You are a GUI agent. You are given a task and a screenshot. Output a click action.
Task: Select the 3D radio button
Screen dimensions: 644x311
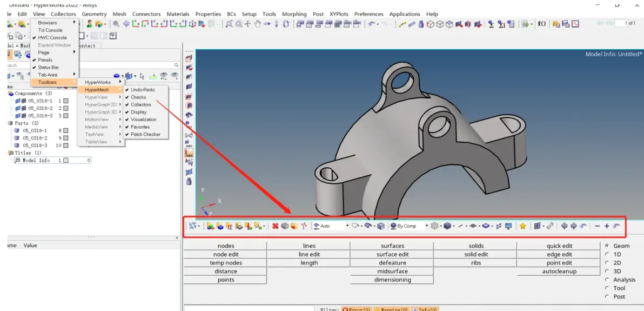tap(607, 271)
